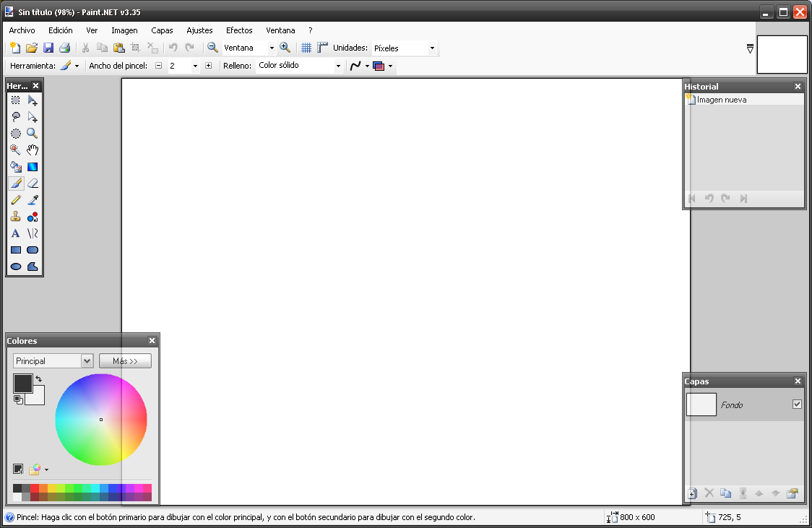Select the Eraser tool
Image resolution: width=812 pixels, height=528 pixels.
point(33,183)
